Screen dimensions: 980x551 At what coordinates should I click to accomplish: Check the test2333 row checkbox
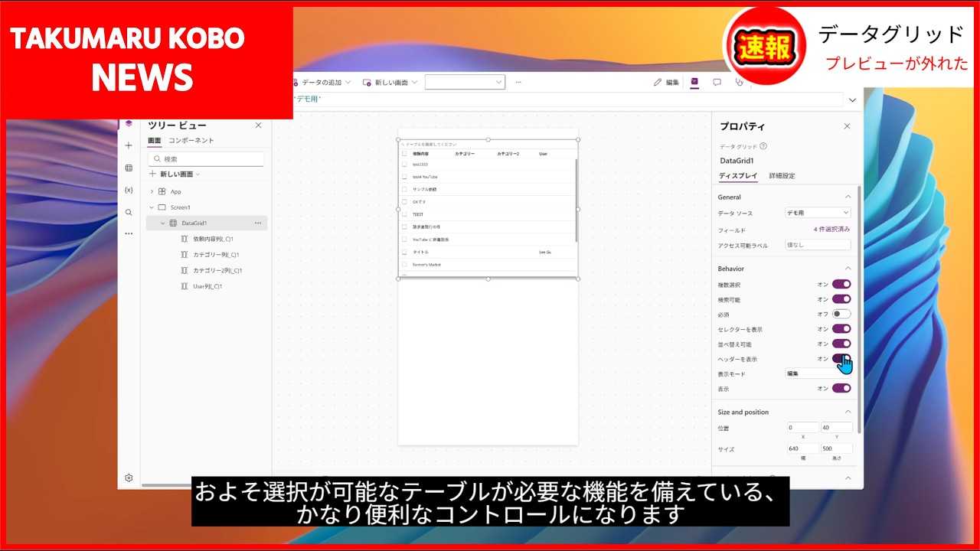404,164
